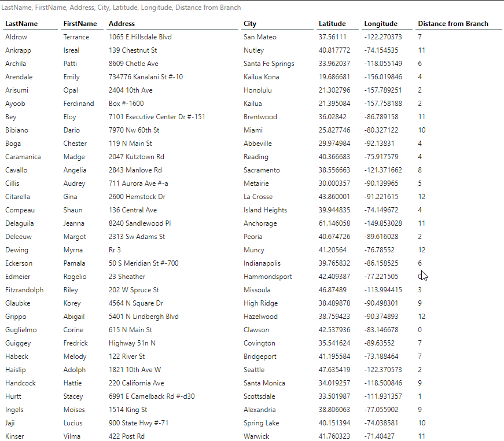Viewport: 504px width, 441px height.
Task: Click latitude 30.000357
Action: coord(334,183)
